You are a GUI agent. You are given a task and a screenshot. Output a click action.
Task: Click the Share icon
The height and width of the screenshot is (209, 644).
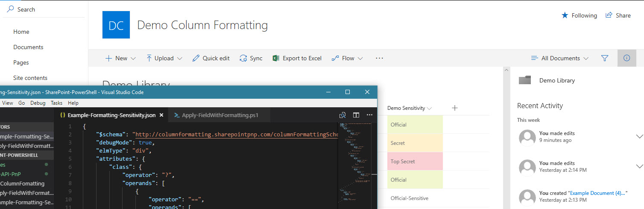(x=609, y=15)
